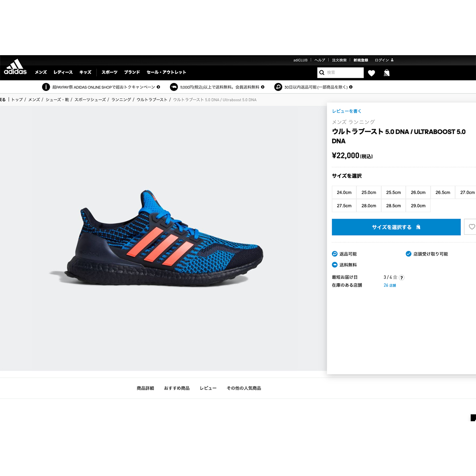Go to 商品詳細 section tab
The image size is (476, 476).
click(145, 388)
